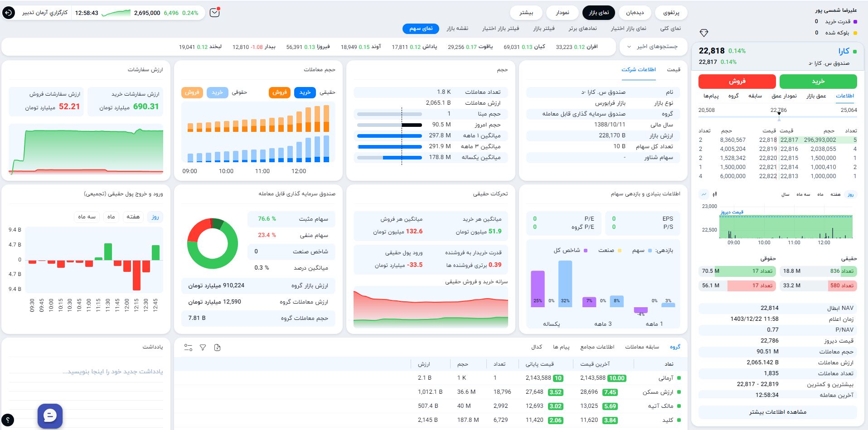Open the دیده‌بان tab
This screenshot has width=868, height=430.
pos(635,13)
